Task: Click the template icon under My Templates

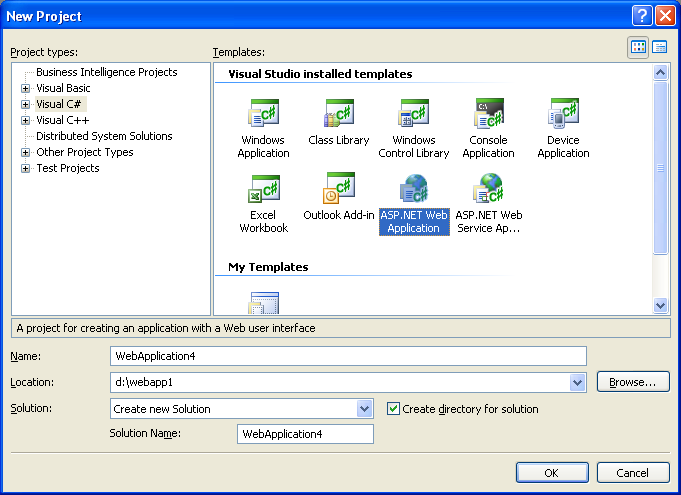Action: [264, 303]
